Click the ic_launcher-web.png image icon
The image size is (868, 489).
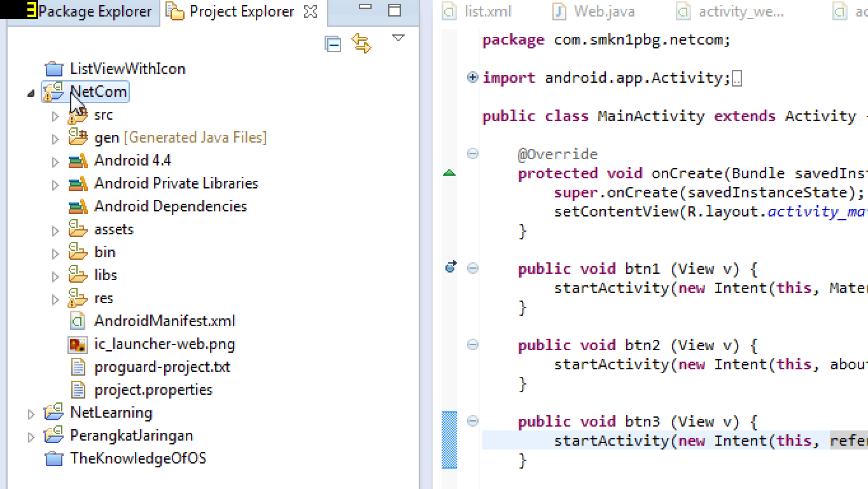[x=78, y=344]
